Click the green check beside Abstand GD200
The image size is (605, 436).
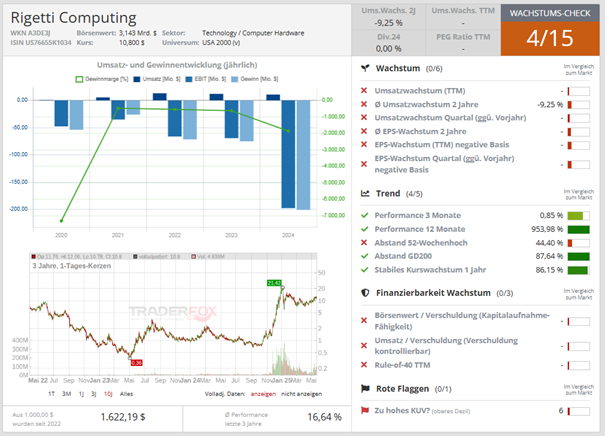click(x=365, y=256)
